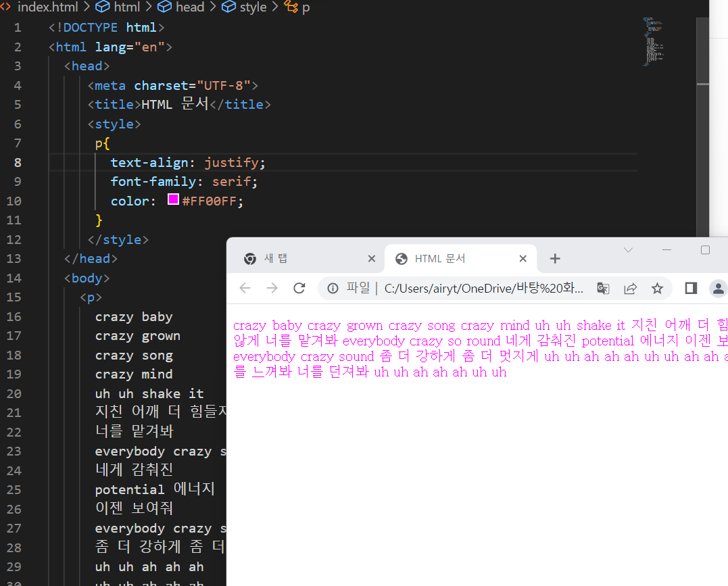Click the </style> closing tag line 12

point(118,239)
